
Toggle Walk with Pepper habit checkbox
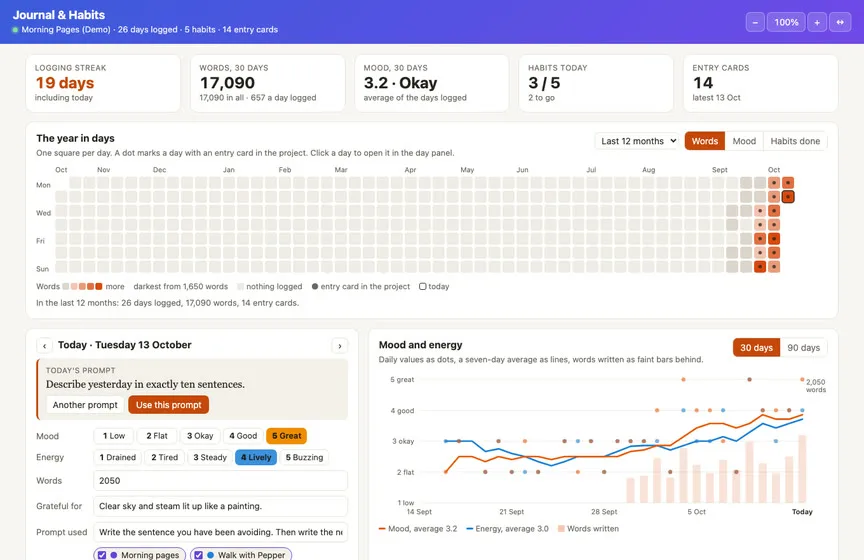198,555
